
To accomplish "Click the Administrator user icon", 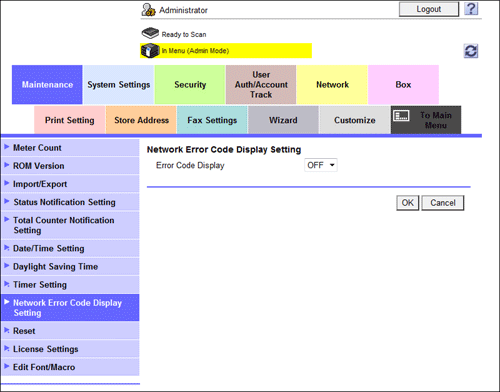I will tap(148, 10).
